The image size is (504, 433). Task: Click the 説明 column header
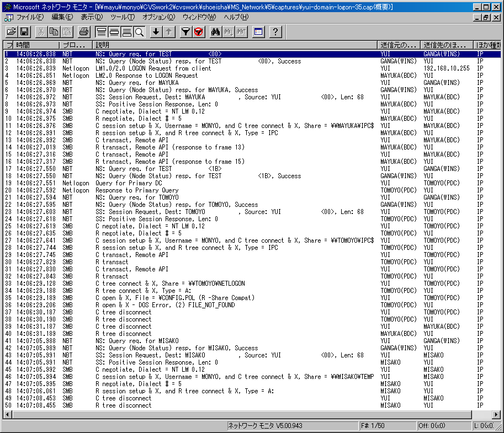click(235, 45)
